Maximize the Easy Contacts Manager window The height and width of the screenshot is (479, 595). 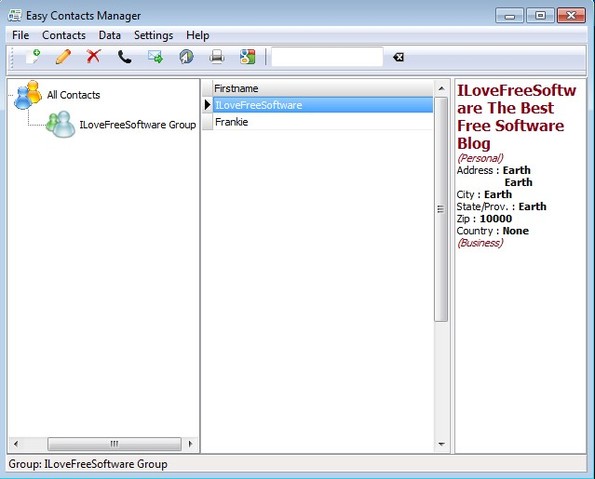[540, 16]
